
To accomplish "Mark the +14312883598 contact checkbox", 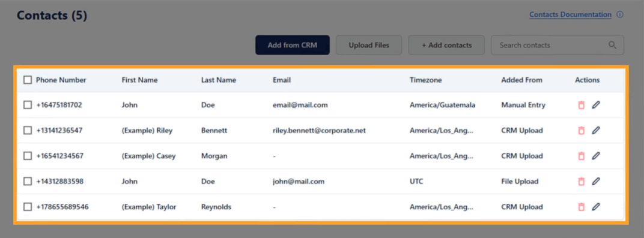I will pyautogui.click(x=28, y=181).
